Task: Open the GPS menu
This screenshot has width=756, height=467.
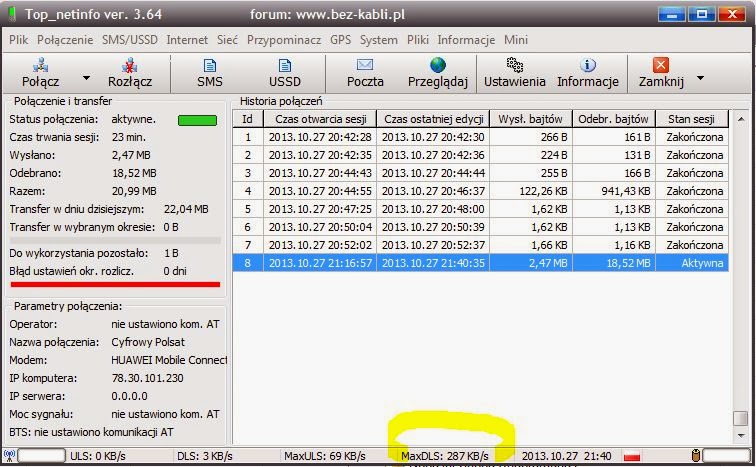Action: tap(340, 40)
